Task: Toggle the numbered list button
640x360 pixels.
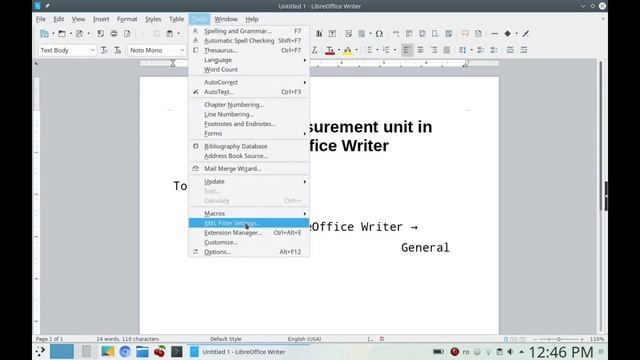Action: click(386, 50)
